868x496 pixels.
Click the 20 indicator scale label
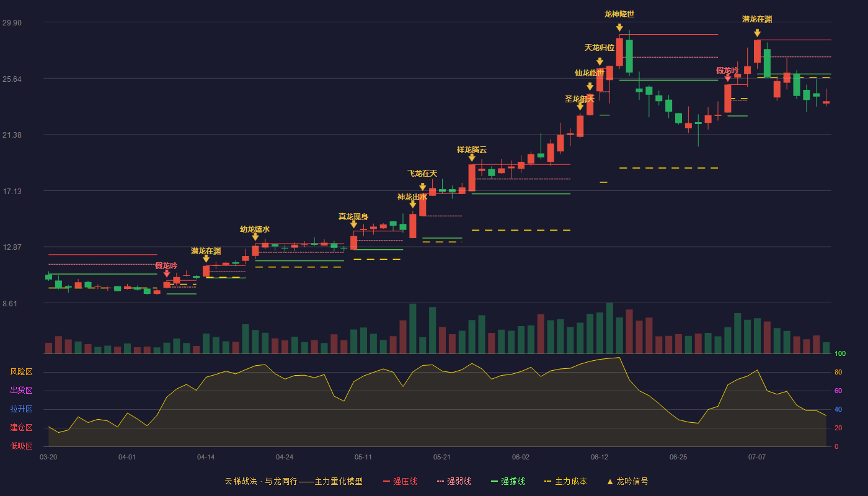click(x=838, y=428)
